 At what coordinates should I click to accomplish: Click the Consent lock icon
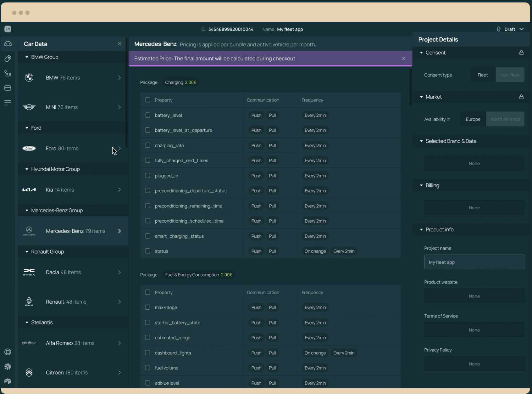(x=521, y=53)
